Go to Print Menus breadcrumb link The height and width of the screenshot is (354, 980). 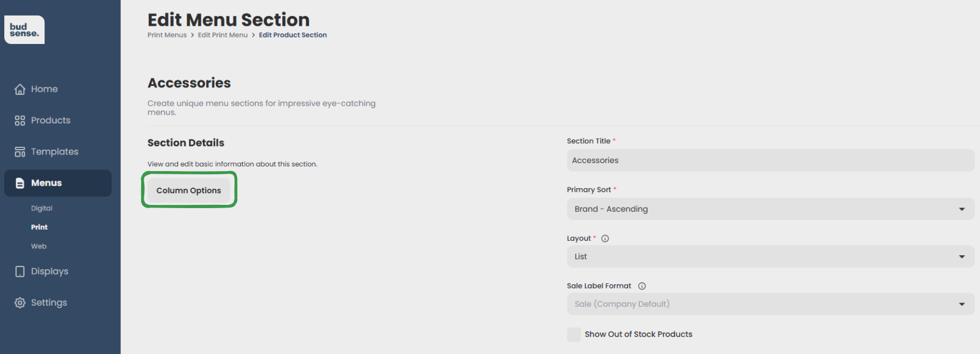167,35
